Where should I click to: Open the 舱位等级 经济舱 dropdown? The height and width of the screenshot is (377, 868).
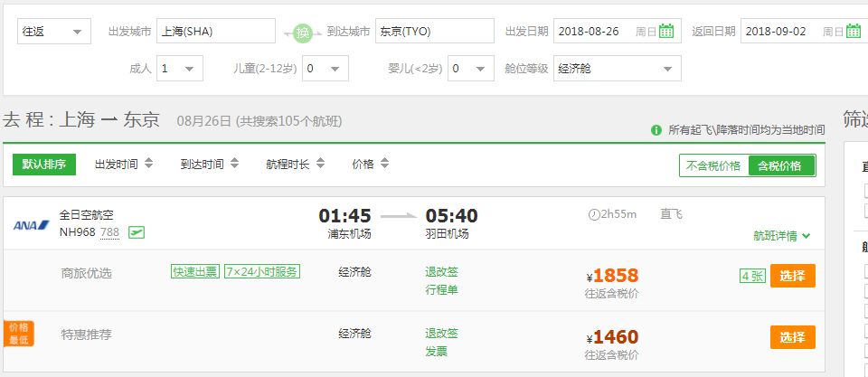pos(618,68)
